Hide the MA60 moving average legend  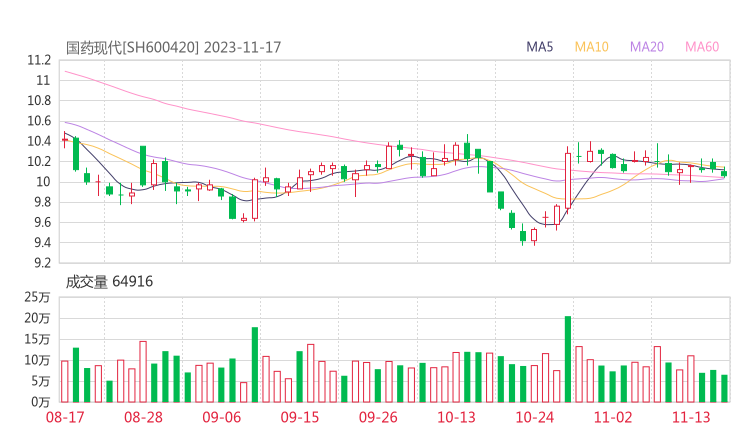pyautogui.click(x=702, y=47)
